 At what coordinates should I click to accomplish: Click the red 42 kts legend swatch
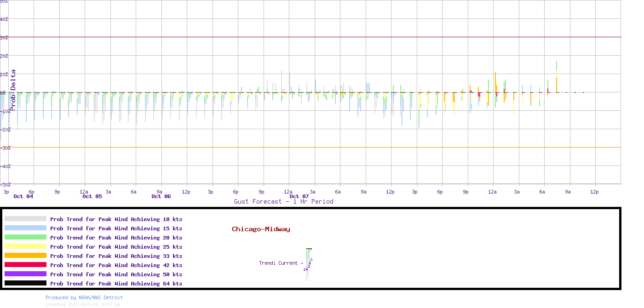coord(25,265)
